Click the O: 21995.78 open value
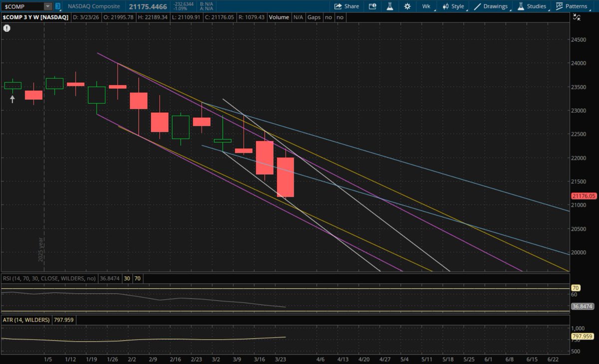Screen dimensions: 599x364 pyautogui.click(x=119, y=17)
